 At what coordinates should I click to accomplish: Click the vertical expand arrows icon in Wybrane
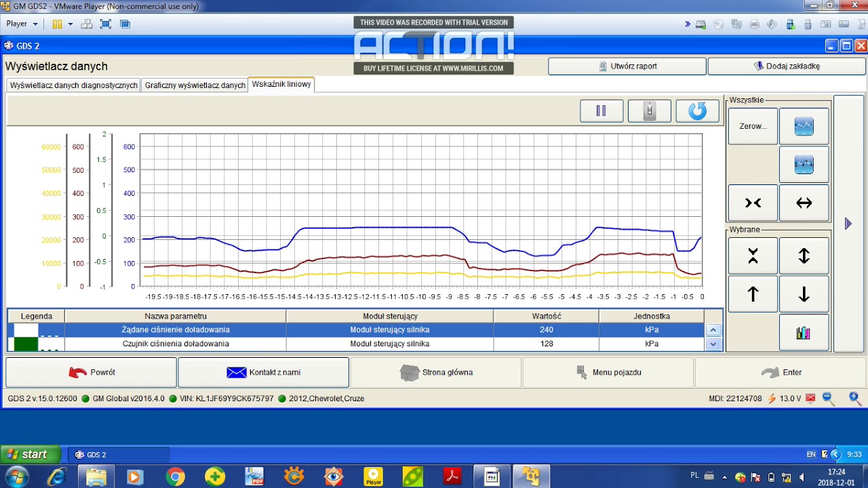coord(804,256)
